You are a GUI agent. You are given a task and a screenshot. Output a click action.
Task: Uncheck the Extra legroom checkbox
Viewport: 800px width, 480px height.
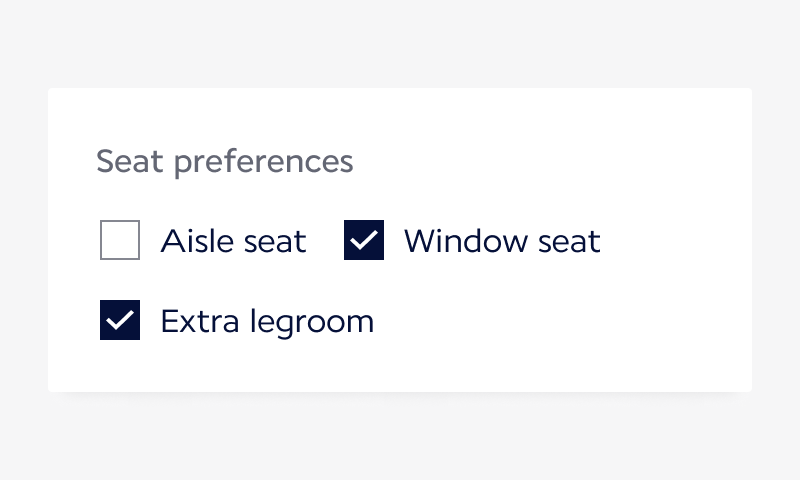tap(120, 321)
